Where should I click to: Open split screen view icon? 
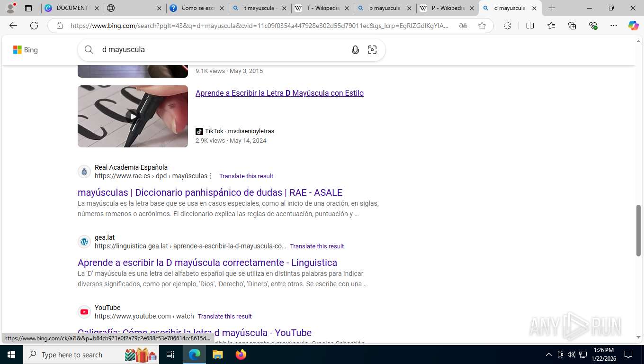tap(530, 26)
